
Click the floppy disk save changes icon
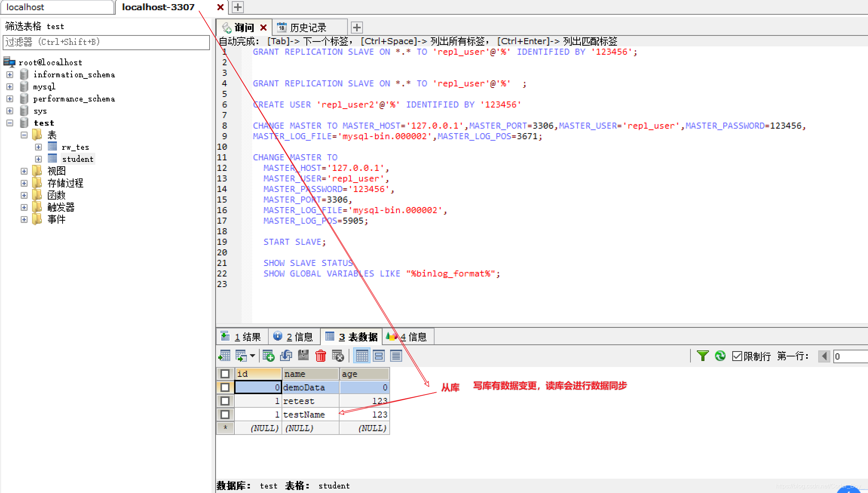(303, 356)
